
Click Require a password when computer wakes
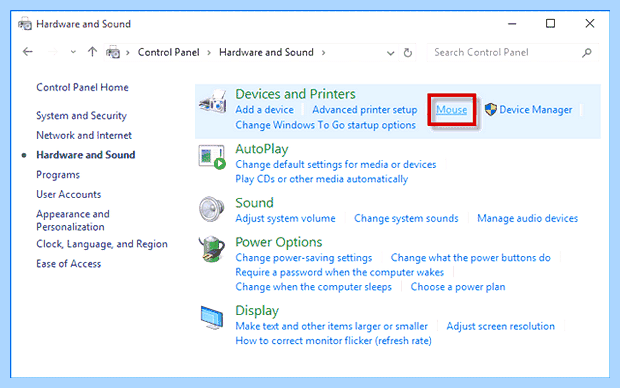click(x=340, y=273)
